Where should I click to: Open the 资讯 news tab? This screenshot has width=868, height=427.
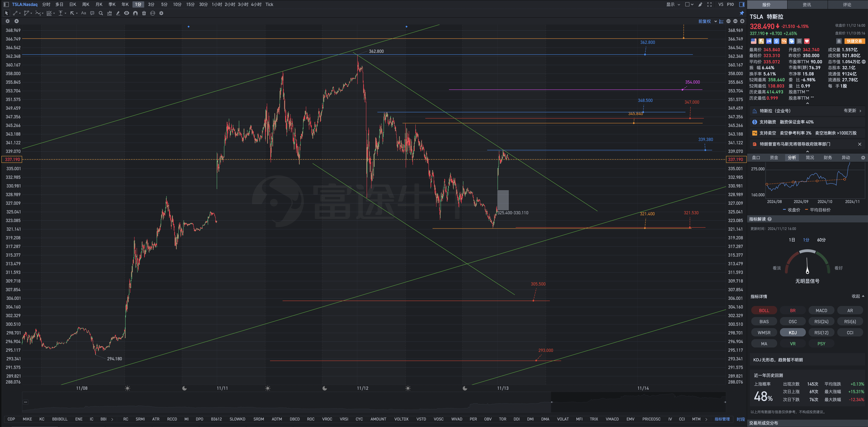click(807, 5)
